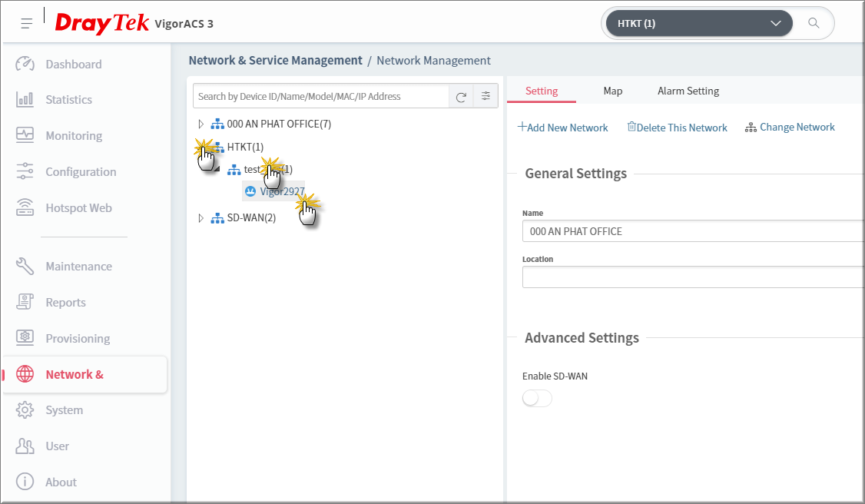This screenshot has height=504, width=865.
Task: Select the HTKT(1) network node
Action: [x=245, y=148]
